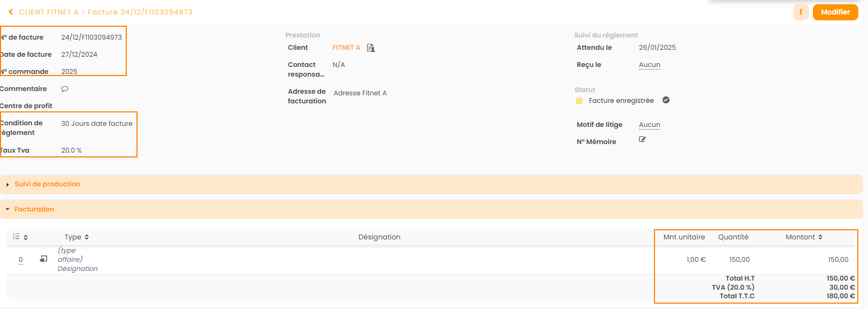Click the row order number 0

[21, 260]
